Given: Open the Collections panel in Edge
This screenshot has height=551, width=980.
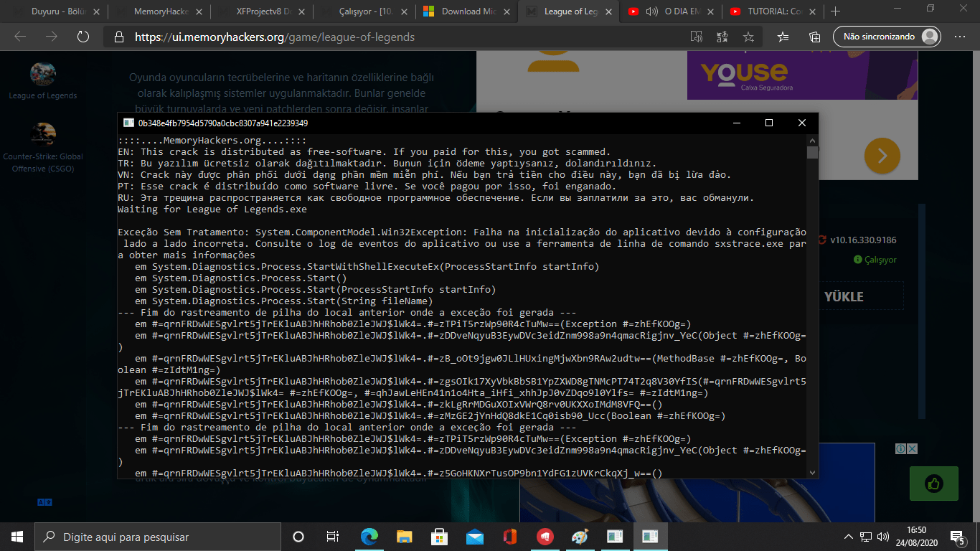Looking at the screenshot, I should (x=815, y=37).
